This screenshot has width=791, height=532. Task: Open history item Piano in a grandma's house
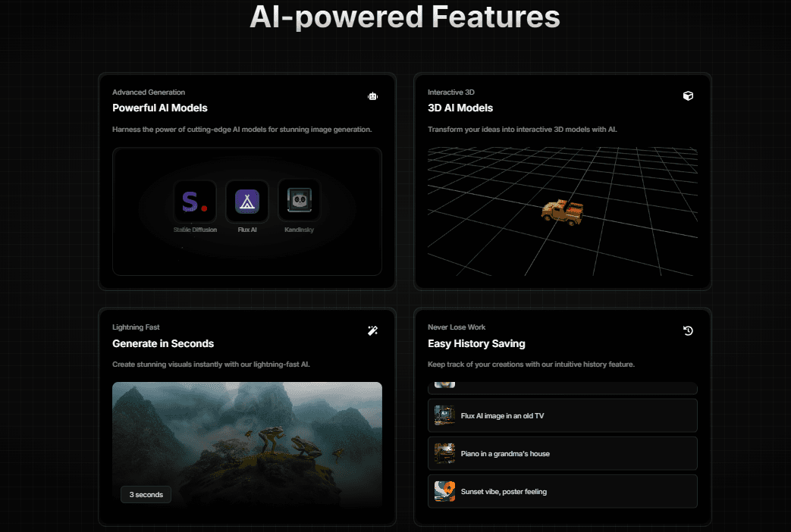(563, 453)
